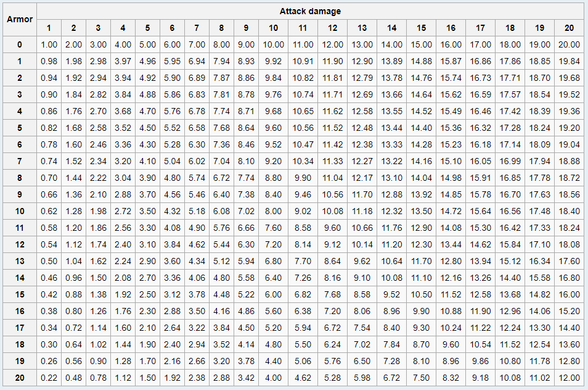Select attack damage column header 15
The height and width of the screenshot is (390, 588).
pyautogui.click(x=421, y=28)
